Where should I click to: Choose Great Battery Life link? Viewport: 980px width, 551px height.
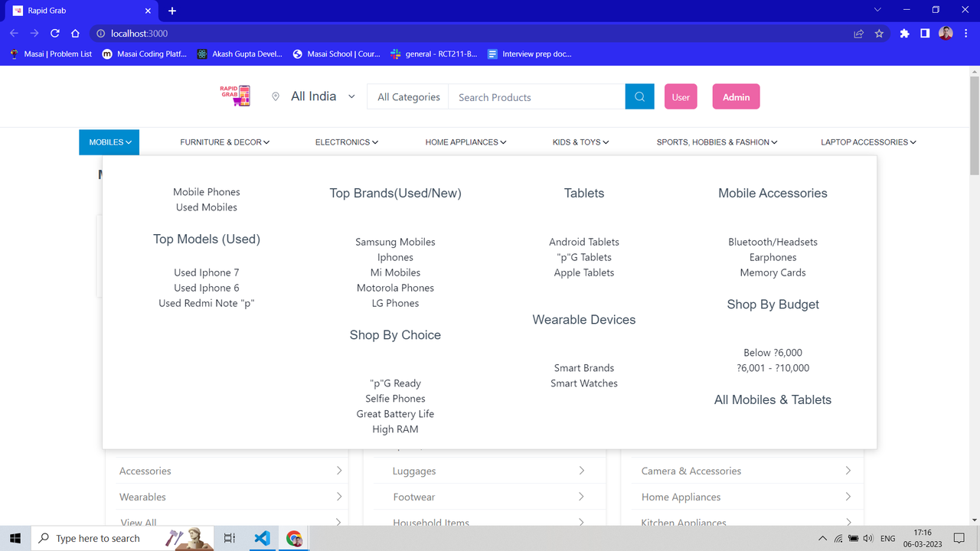395,414
